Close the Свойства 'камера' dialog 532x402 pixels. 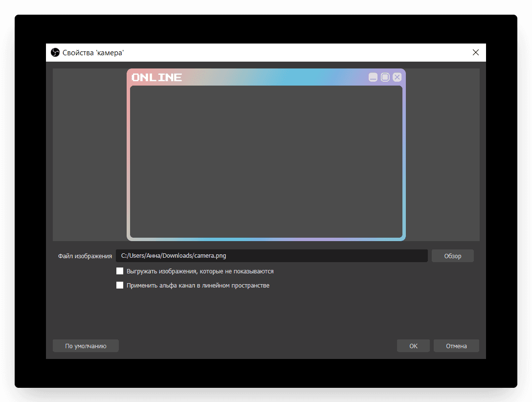pyautogui.click(x=476, y=52)
